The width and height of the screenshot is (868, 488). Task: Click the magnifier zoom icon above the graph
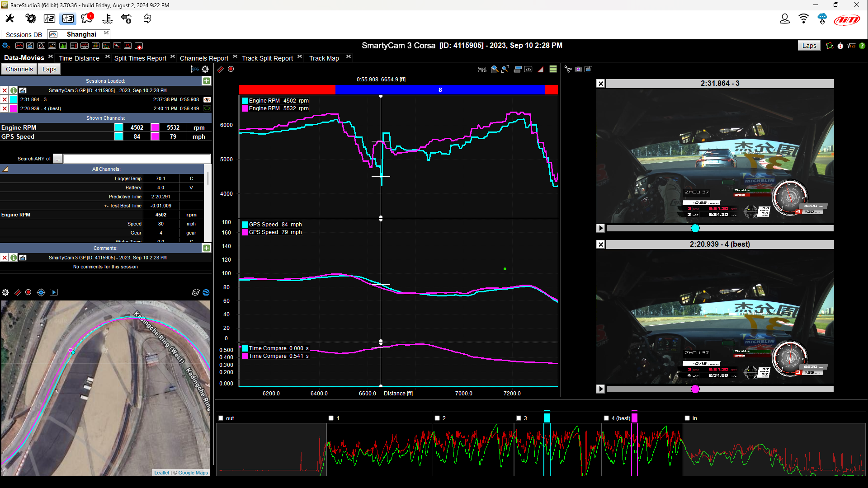click(495, 69)
